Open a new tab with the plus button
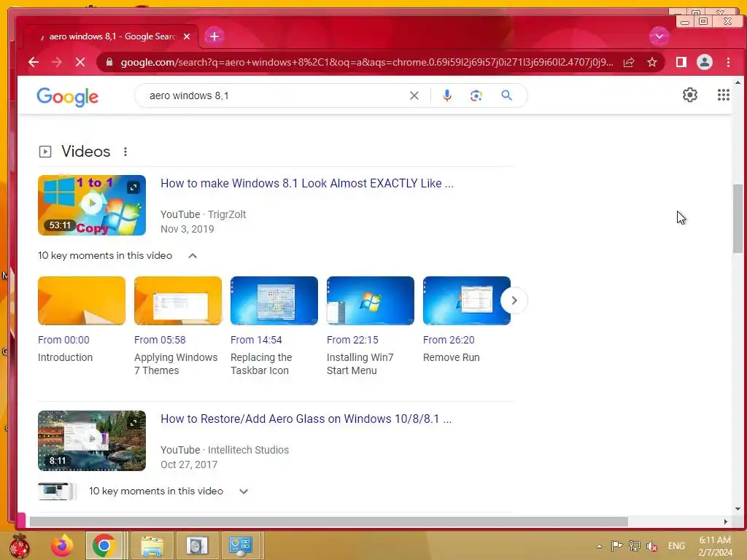Screen dimensions: 747x560 click(214, 36)
